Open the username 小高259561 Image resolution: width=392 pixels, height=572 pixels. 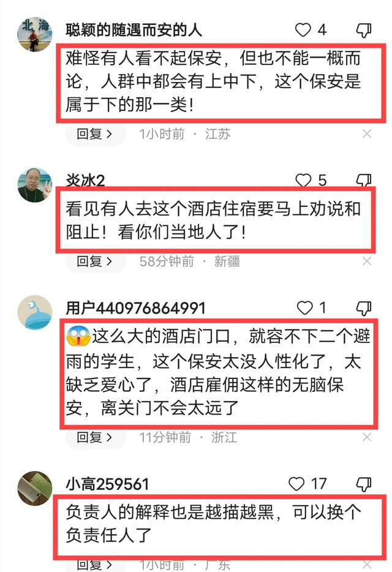click(x=107, y=484)
